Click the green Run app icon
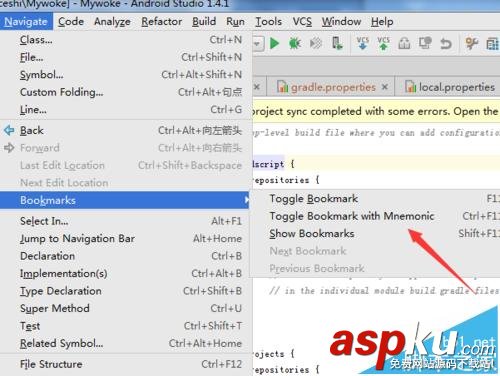Image resolution: width=500 pixels, height=376 pixels. coord(274,43)
